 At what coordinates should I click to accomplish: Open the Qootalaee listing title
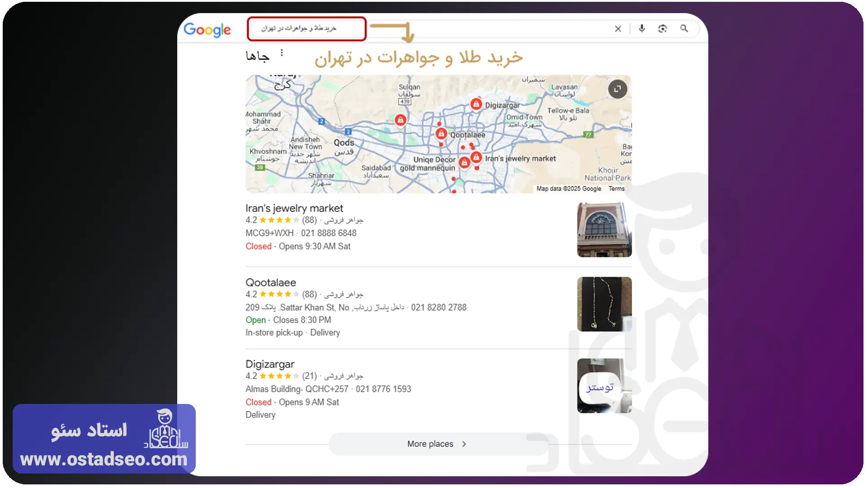(271, 282)
